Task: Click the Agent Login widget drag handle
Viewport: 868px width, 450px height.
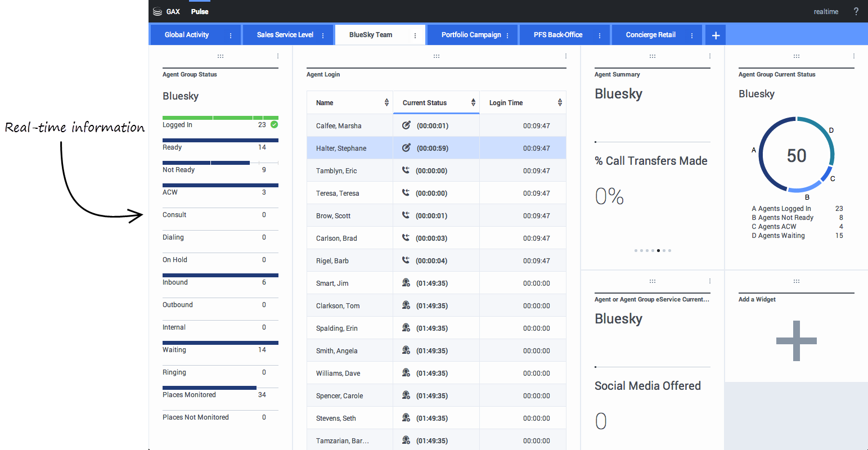Action: click(x=436, y=56)
